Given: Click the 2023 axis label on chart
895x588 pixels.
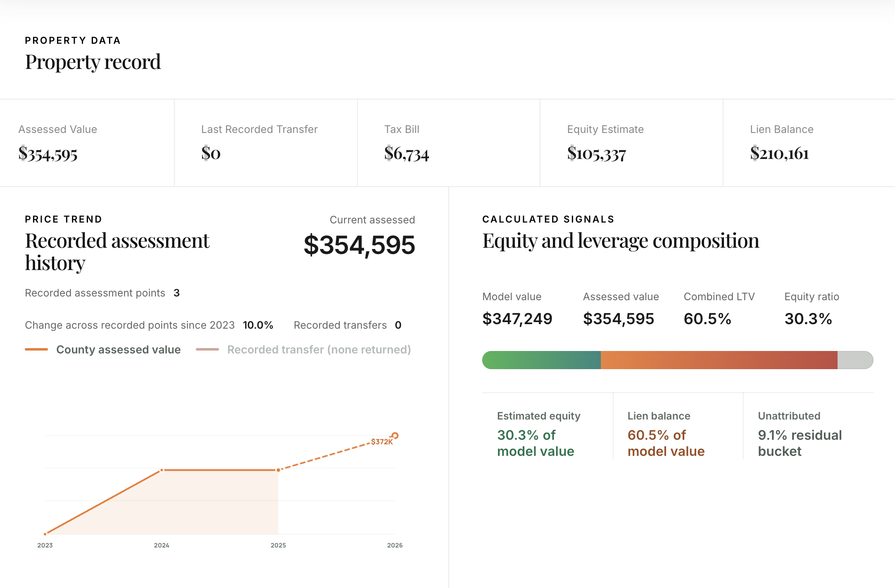Looking at the screenshot, I should 45,545.
